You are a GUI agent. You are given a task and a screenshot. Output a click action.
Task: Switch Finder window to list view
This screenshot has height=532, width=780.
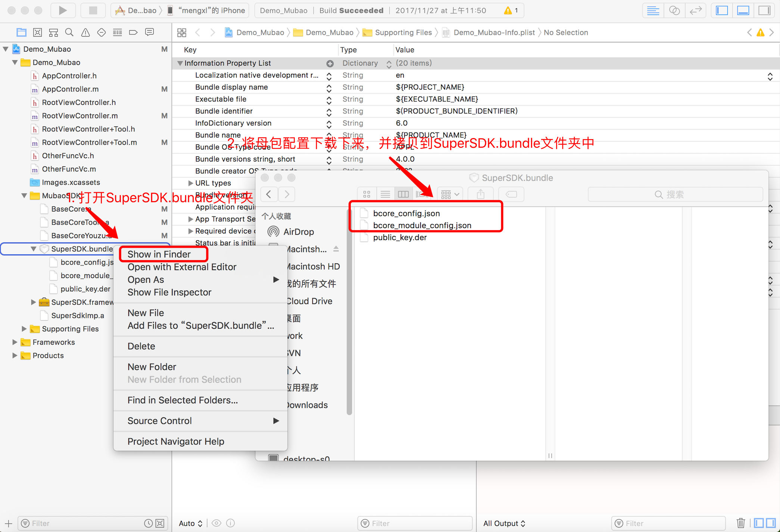point(385,194)
